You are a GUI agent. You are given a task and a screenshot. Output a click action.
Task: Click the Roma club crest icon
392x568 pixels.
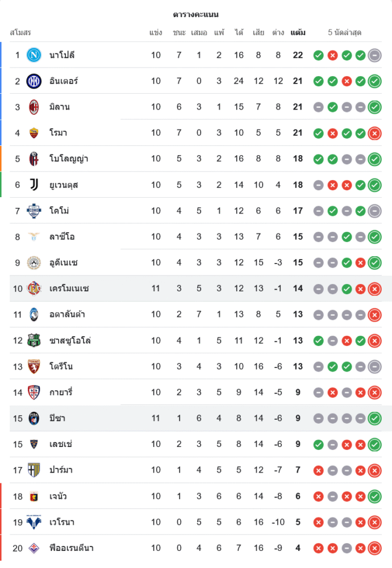34,133
